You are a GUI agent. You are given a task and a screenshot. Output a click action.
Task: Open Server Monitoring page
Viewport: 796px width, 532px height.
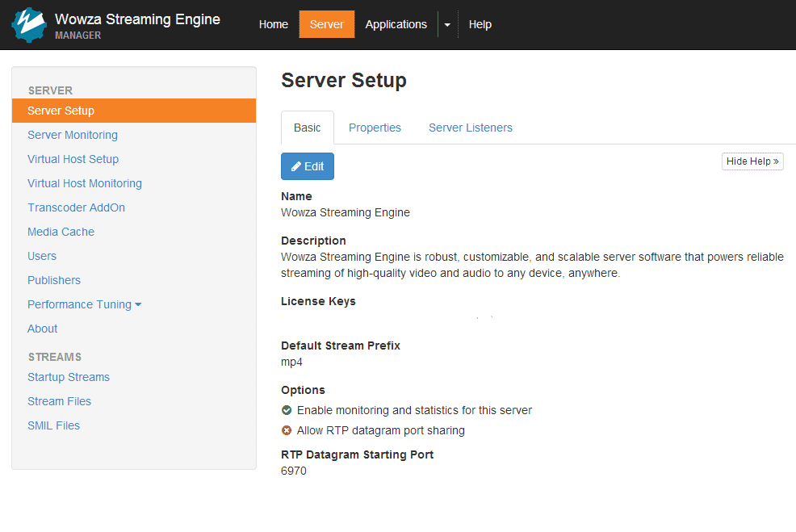click(x=73, y=135)
